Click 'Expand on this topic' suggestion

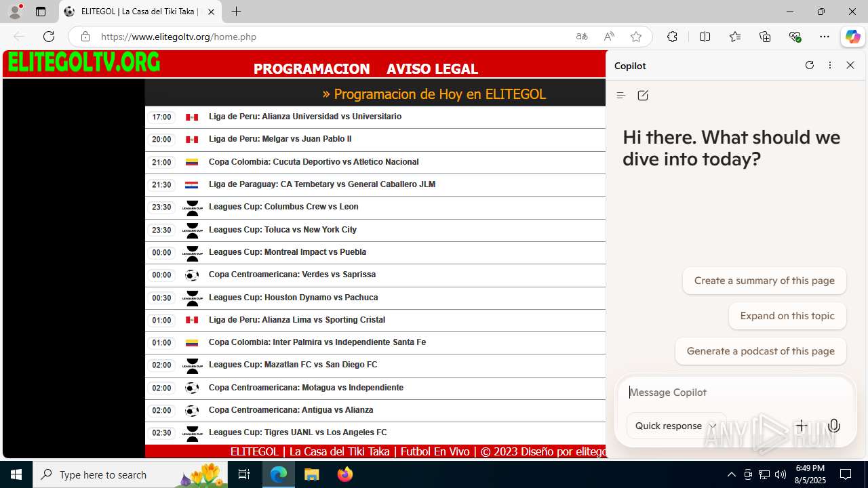[787, 316]
